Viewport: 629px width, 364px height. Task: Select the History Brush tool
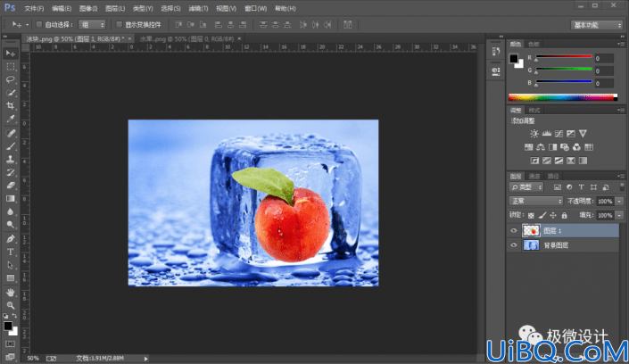click(x=11, y=172)
